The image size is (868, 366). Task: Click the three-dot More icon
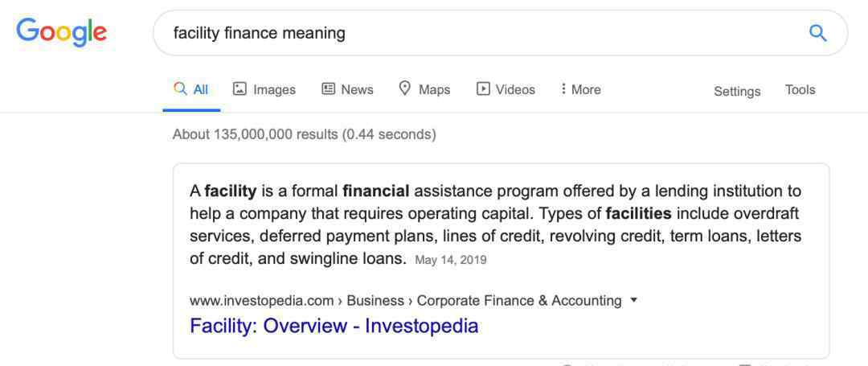click(x=563, y=88)
